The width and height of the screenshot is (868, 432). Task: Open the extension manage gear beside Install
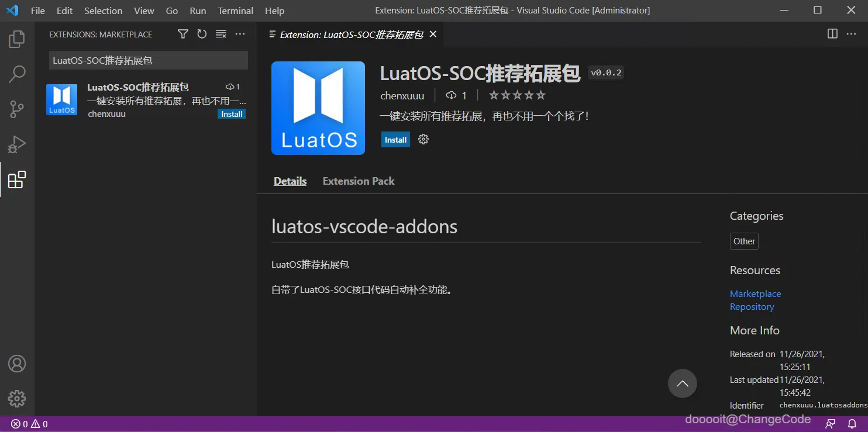click(x=423, y=139)
